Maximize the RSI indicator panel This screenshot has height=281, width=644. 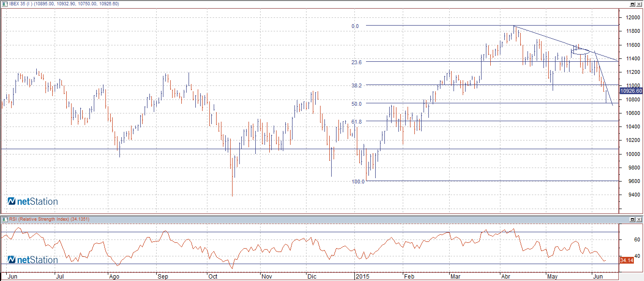pos(632,219)
